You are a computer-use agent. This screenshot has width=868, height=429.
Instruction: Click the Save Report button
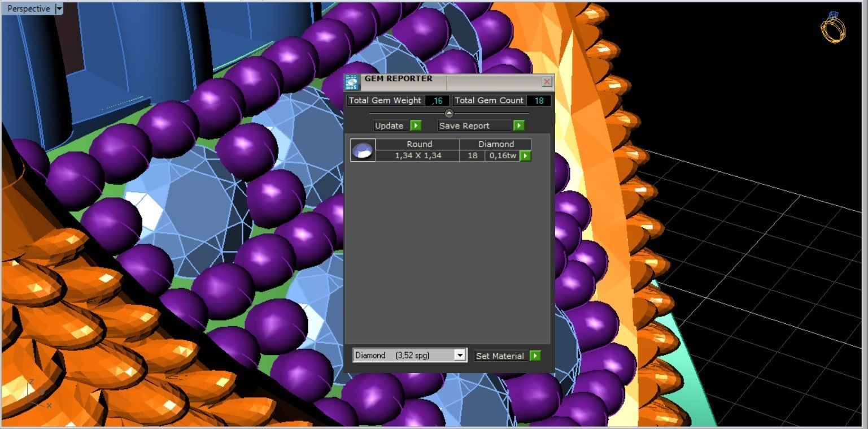click(x=475, y=125)
